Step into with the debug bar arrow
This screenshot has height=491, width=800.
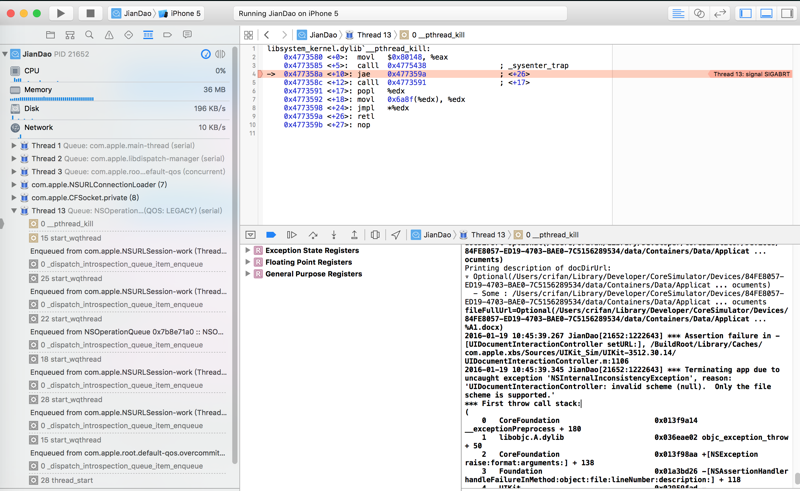pyautogui.click(x=333, y=235)
